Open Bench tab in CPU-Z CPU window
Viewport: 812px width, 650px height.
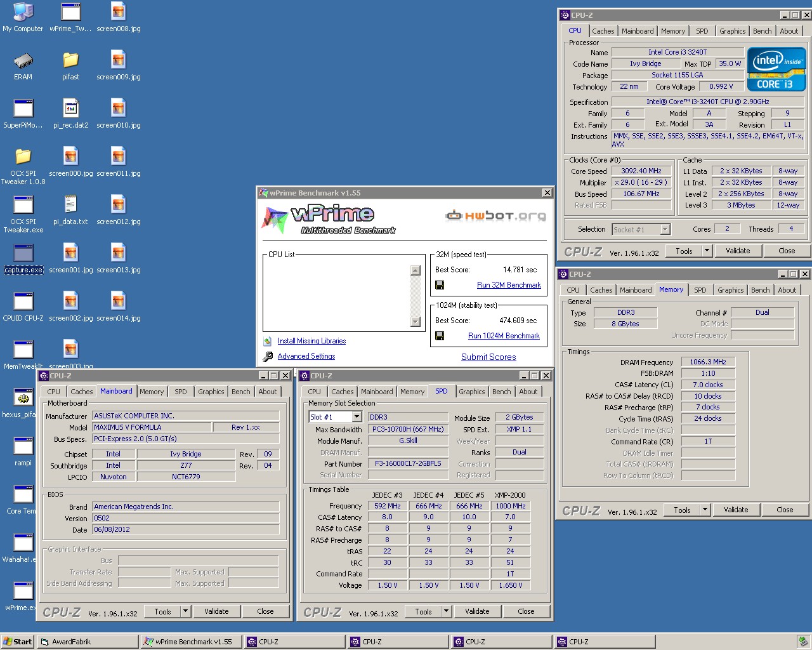[762, 31]
